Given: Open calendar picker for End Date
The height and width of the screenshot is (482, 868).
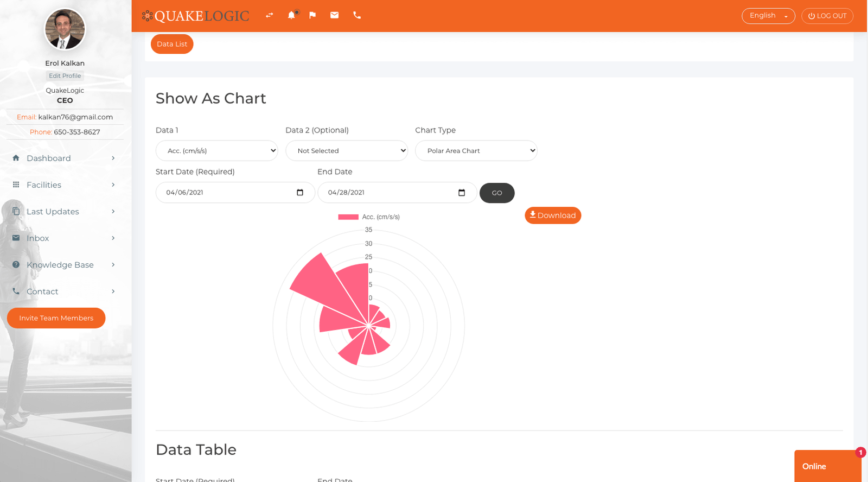Looking at the screenshot, I should (x=462, y=193).
